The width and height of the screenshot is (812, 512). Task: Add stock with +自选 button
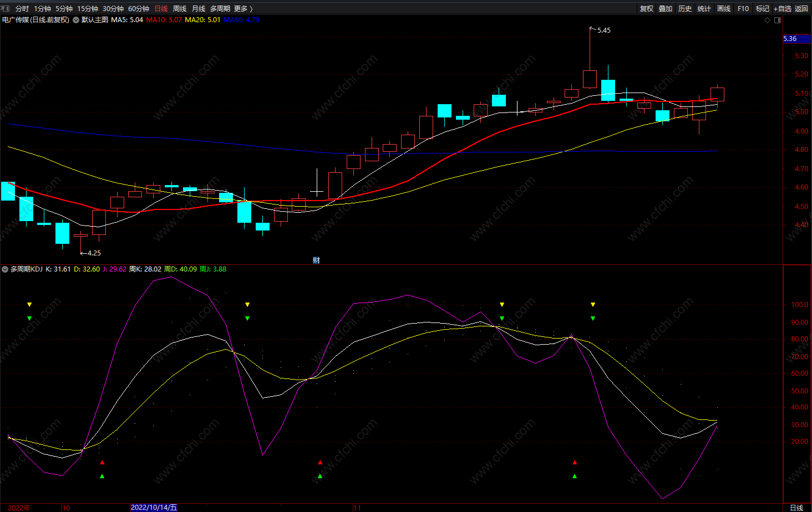[783, 9]
